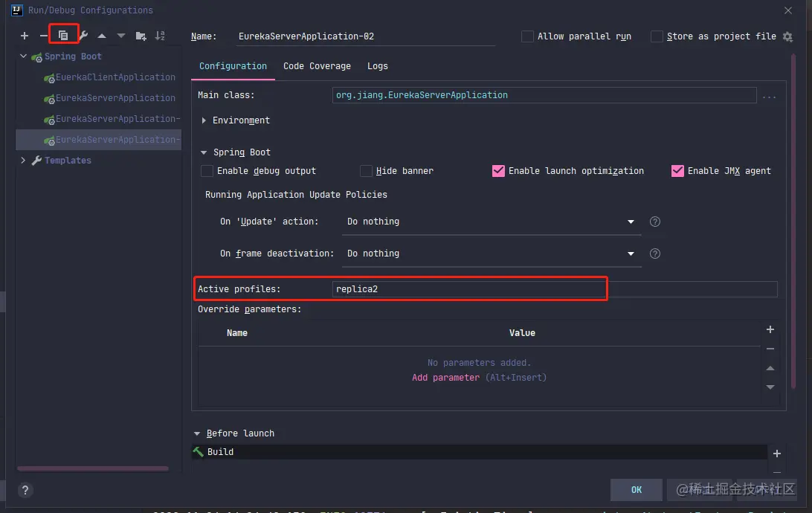This screenshot has width=812, height=513.
Task: Switch to the Logs tab
Action: [378, 66]
